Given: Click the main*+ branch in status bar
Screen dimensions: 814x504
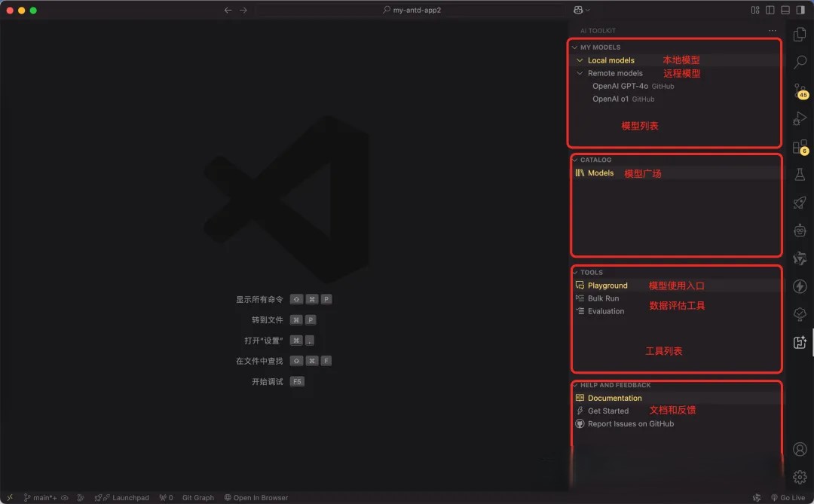Looking at the screenshot, I should pyautogui.click(x=41, y=497).
